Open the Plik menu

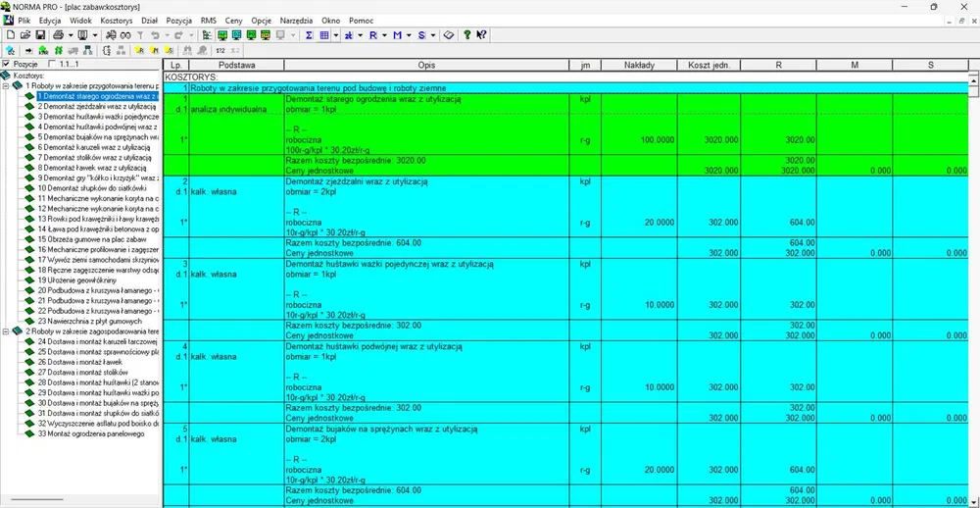point(24,21)
